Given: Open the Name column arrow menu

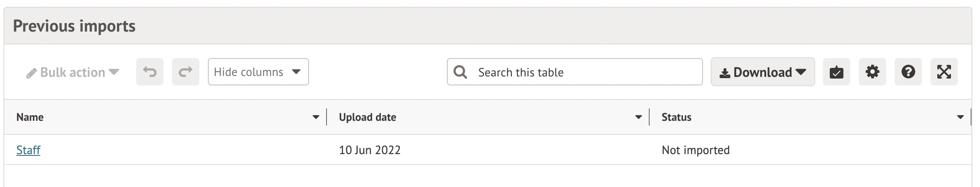Looking at the screenshot, I should click(316, 117).
